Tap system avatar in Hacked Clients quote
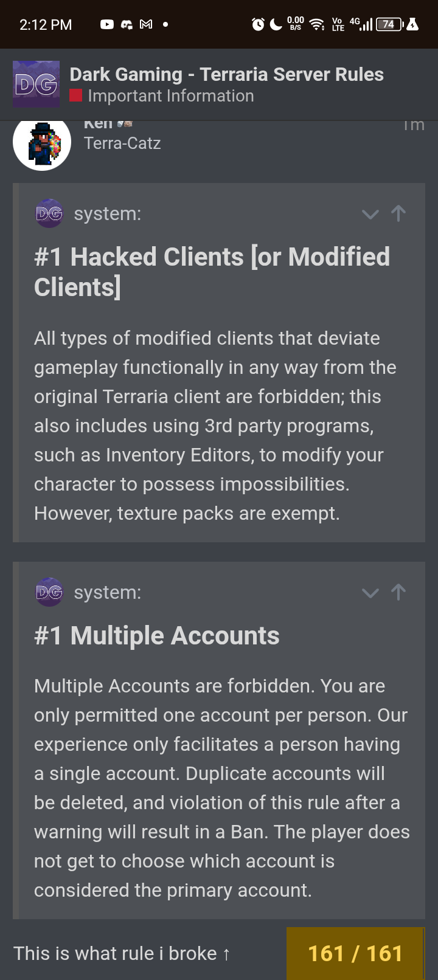Image resolution: width=438 pixels, height=980 pixels. (x=49, y=213)
